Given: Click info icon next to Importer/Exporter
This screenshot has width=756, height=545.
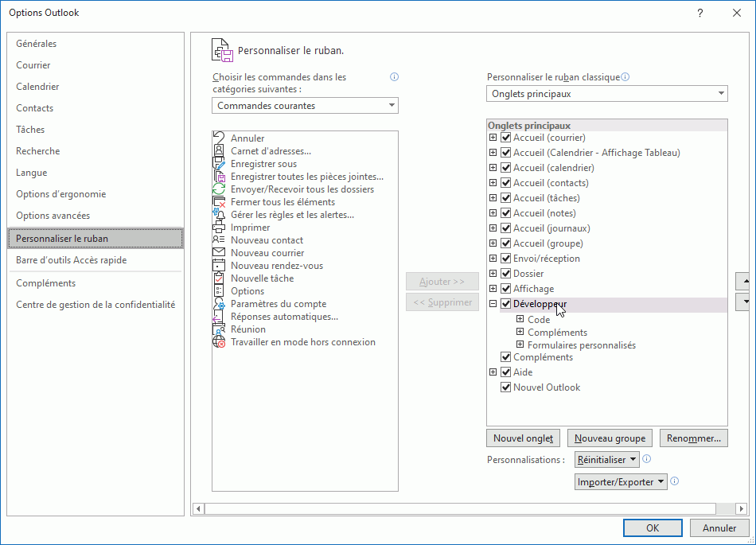Looking at the screenshot, I should (x=675, y=481).
